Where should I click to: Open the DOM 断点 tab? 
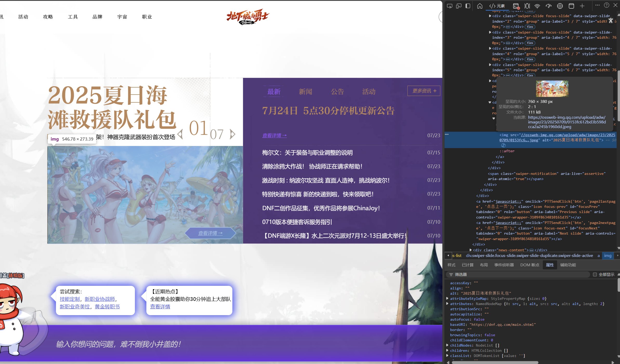pos(530,265)
